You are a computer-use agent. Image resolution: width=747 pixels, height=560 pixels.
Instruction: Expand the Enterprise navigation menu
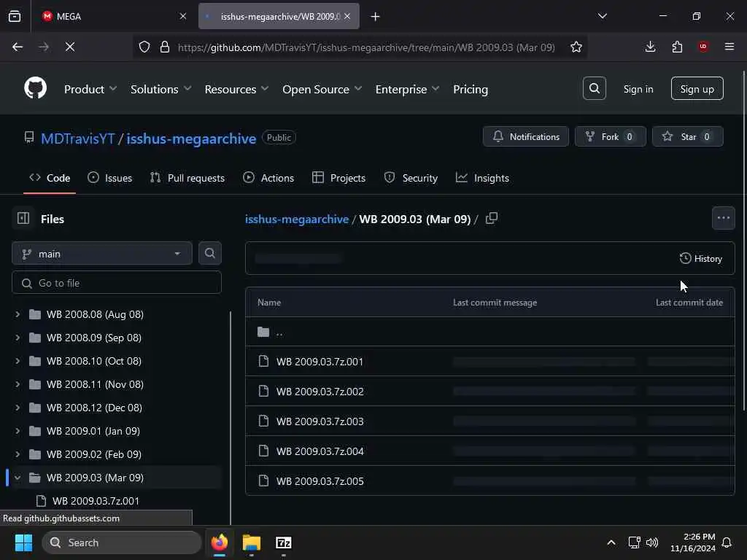[x=407, y=89]
